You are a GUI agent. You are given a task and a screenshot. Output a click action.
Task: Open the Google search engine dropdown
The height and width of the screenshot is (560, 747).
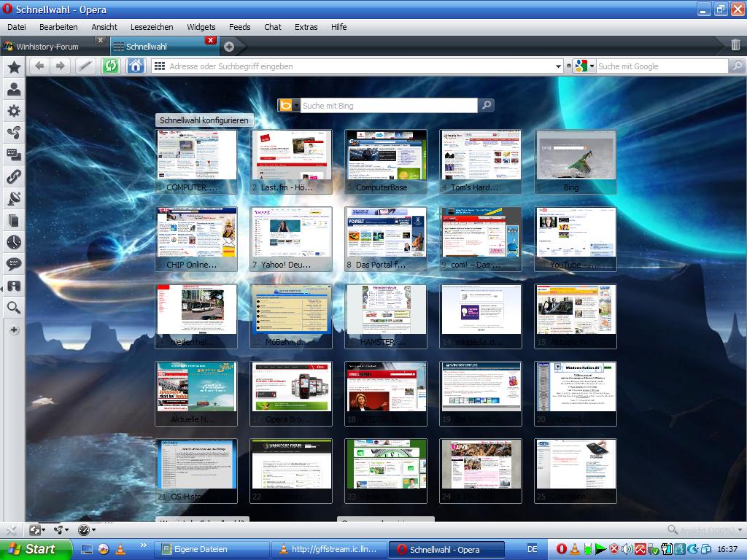[x=592, y=66]
